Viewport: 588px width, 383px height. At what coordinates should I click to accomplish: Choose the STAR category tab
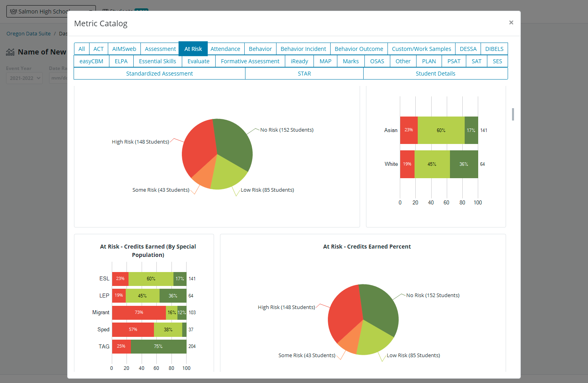[304, 74]
